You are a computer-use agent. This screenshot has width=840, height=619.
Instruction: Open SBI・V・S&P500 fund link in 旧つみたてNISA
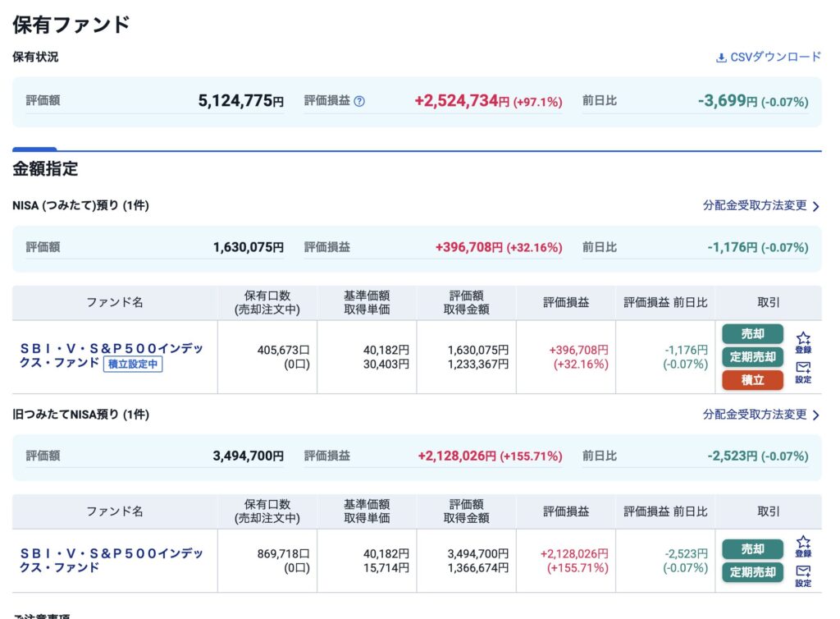click(x=112, y=560)
